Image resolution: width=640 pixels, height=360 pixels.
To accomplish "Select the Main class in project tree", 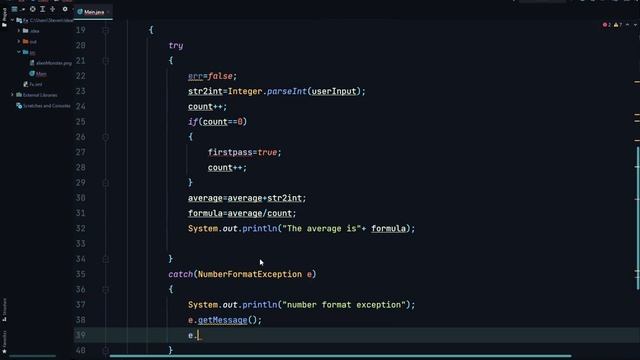I will (x=38, y=73).
